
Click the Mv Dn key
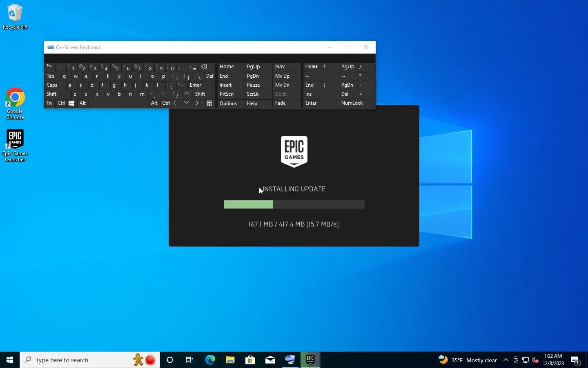(x=286, y=85)
